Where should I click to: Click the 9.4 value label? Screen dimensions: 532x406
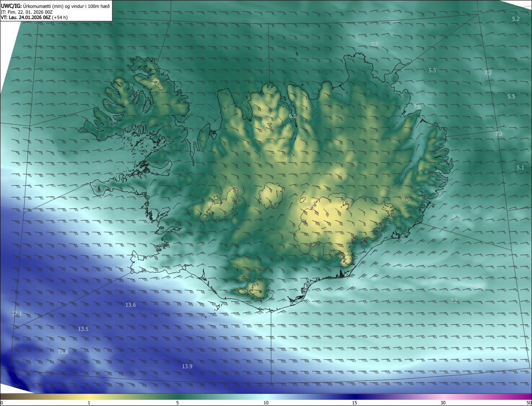click(355, 284)
